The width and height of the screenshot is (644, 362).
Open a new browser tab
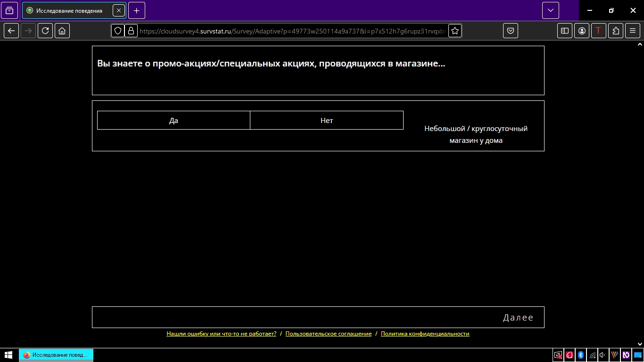coord(137,10)
